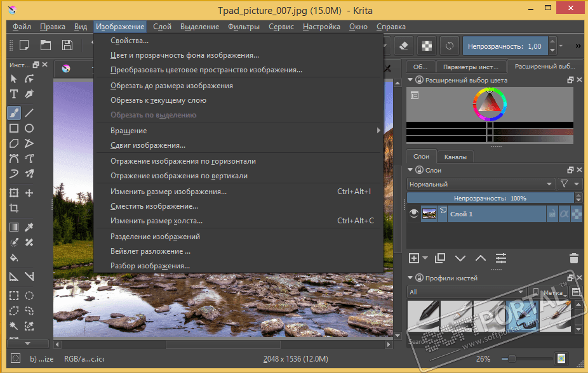Viewport: 588px width, 373px height.
Task: Save the document with floppy icon
Action: 67,45
